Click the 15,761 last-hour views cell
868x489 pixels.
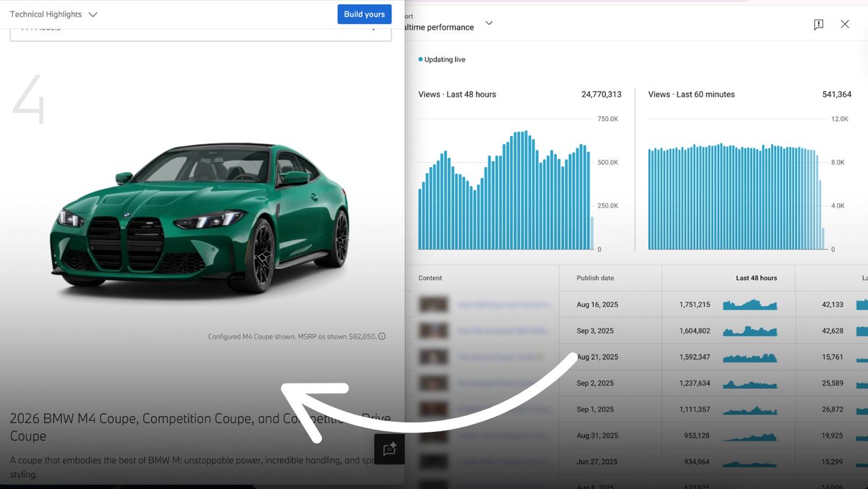pyautogui.click(x=833, y=357)
